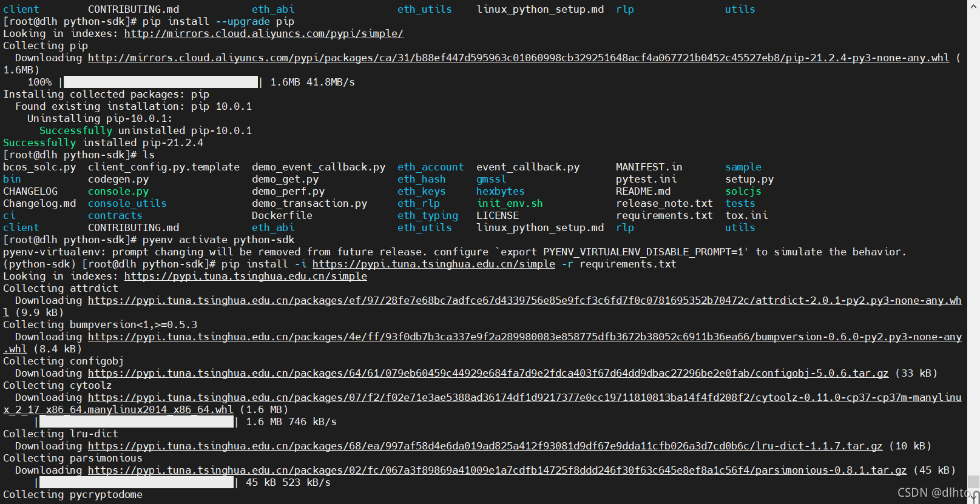The image size is (980, 504).
Task: Click the eth_typing directory name
Action: pos(428,215)
